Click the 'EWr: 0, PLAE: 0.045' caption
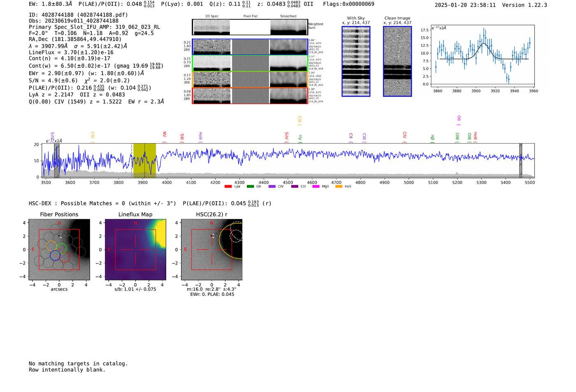576x392 pixels. (212, 294)
